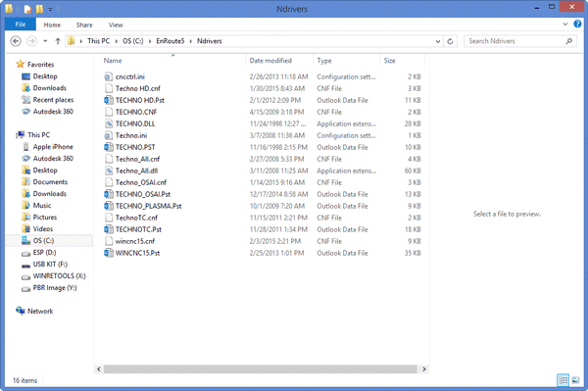Click the horizontal scrollbar thumb
The width and height of the screenshot is (588, 391).
[x=261, y=368]
